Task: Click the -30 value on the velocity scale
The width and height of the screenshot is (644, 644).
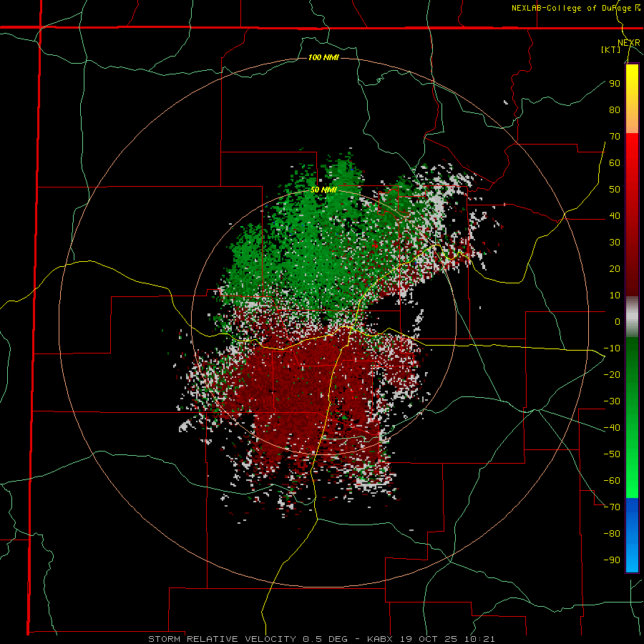Action: click(612, 401)
